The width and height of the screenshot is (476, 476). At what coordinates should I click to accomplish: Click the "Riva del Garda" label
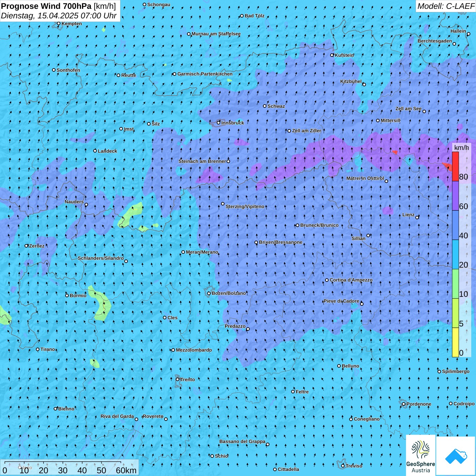coord(117,416)
